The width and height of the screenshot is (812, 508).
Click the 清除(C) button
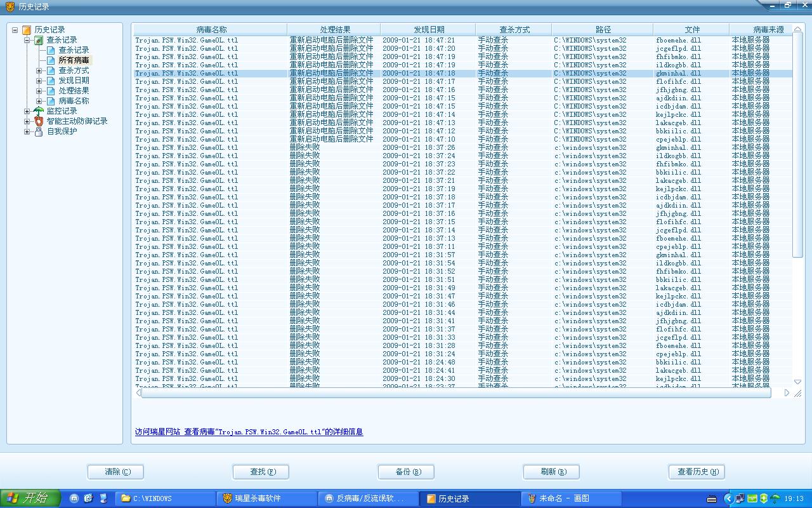point(116,472)
